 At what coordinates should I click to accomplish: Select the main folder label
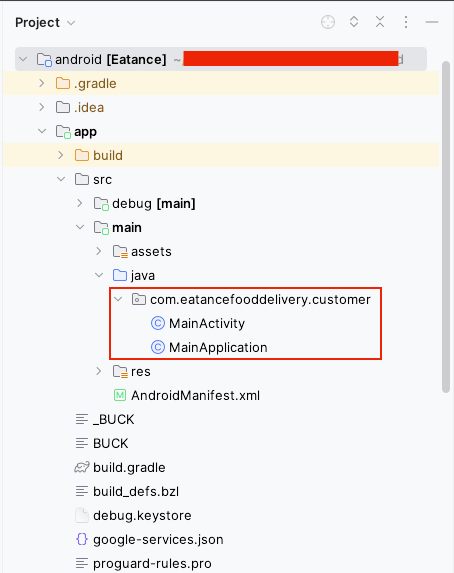point(127,228)
